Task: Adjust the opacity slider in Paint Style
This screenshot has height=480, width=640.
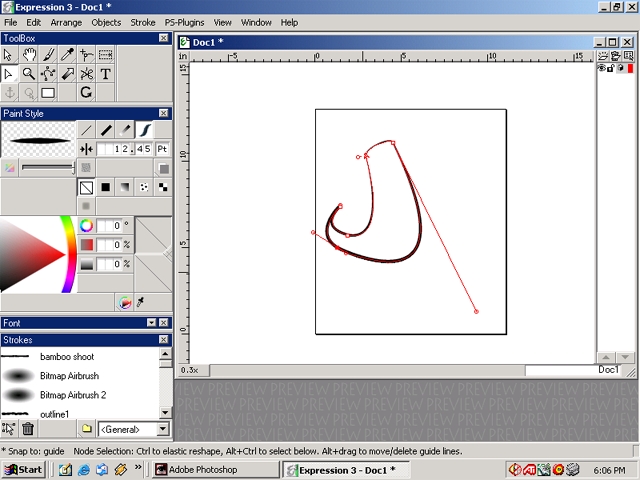Action: pos(49,167)
